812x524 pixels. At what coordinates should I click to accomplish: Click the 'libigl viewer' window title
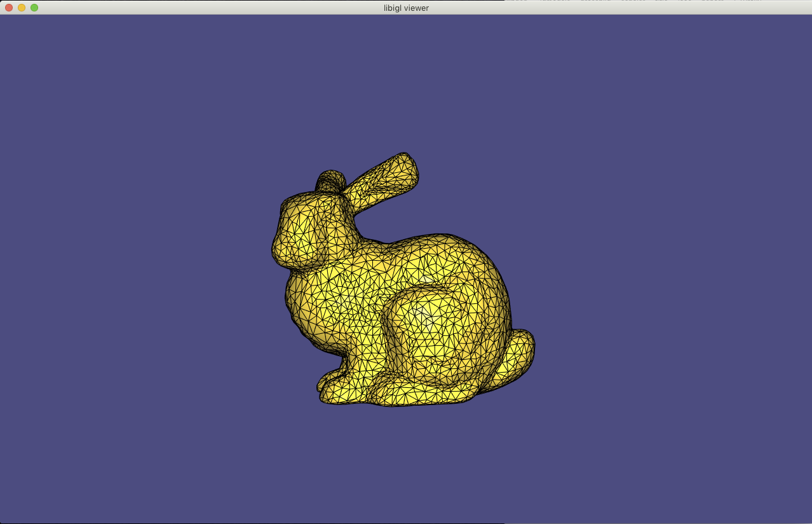coord(406,8)
